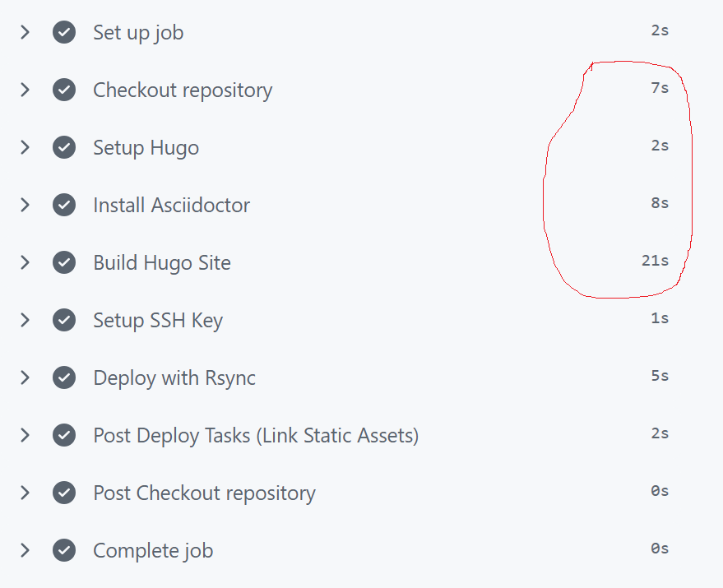The image size is (723, 588).
Task: Click the success check icon beside Set up job
Action: [64, 33]
